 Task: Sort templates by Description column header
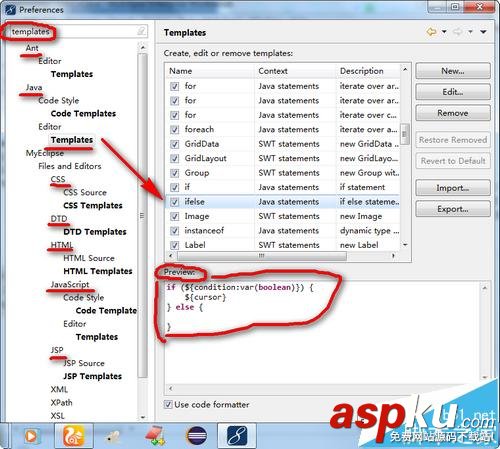pos(368,71)
